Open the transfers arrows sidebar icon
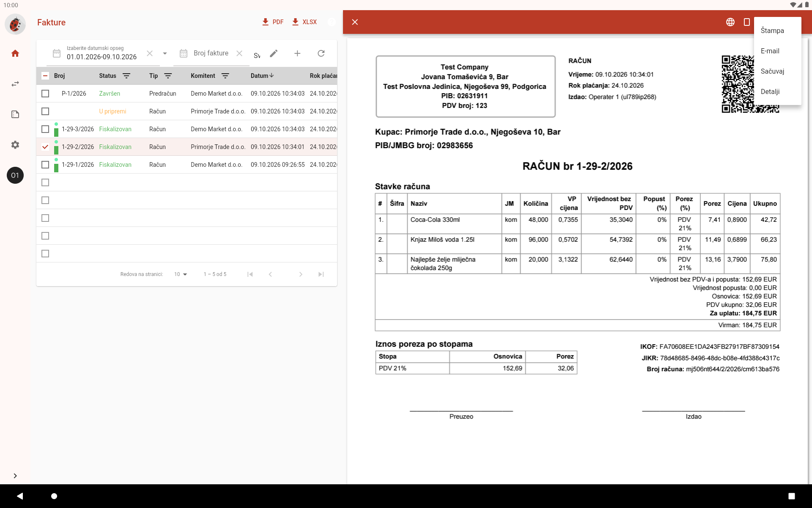Screen dimensions: 812x508 15,84
